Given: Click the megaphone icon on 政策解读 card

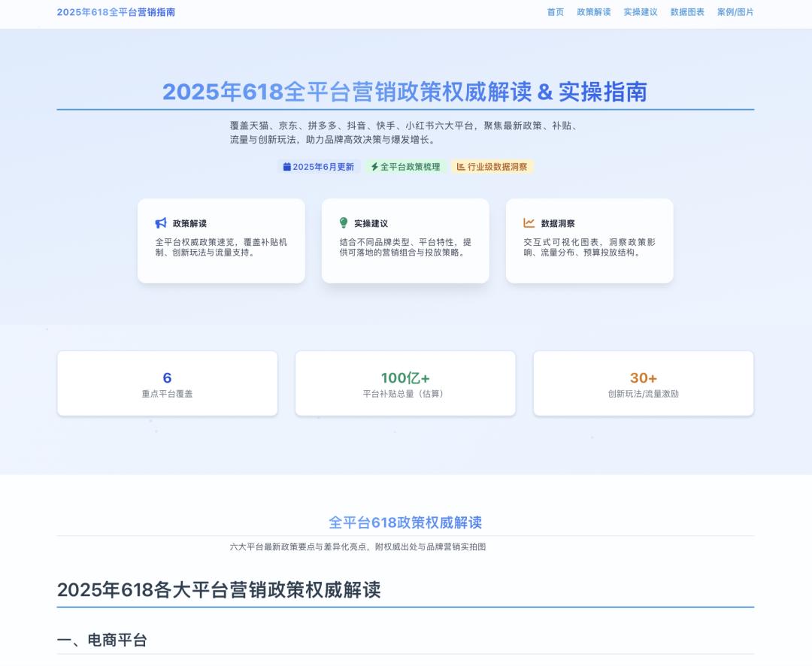Looking at the screenshot, I should [161, 223].
